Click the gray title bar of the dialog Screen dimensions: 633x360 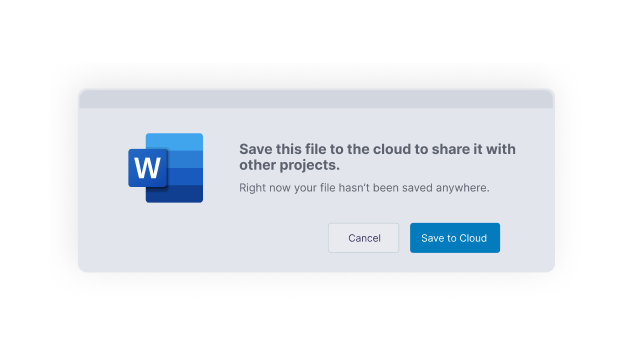point(316,99)
